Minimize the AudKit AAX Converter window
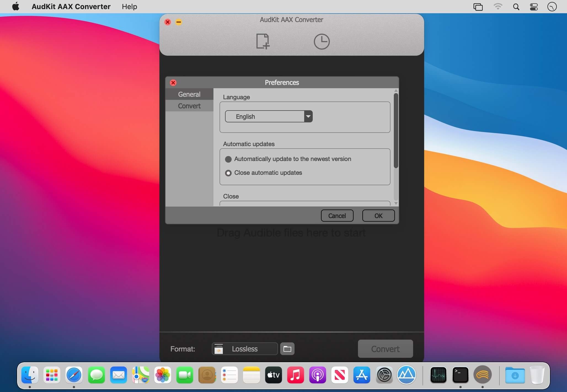The image size is (567, 392). pos(179,22)
